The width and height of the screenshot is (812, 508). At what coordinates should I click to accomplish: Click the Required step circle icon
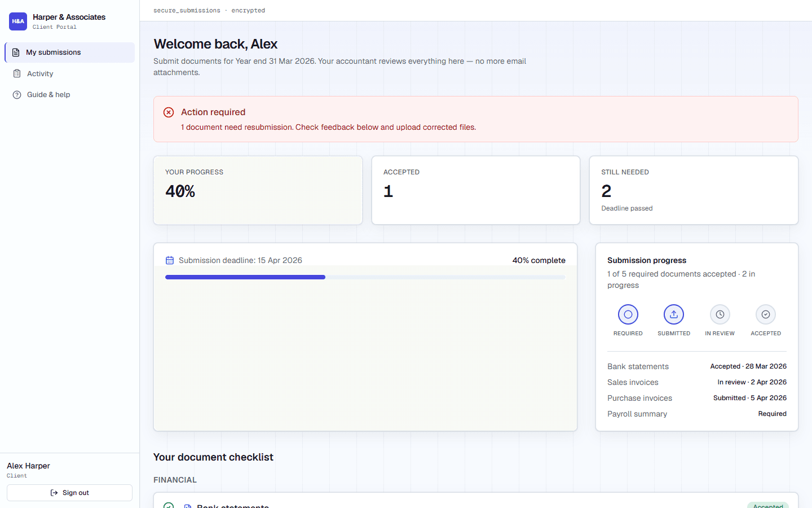628,314
